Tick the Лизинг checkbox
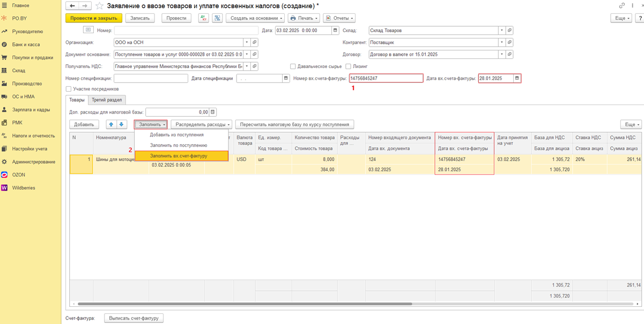Viewport: 644px width, 324px height. point(348,66)
